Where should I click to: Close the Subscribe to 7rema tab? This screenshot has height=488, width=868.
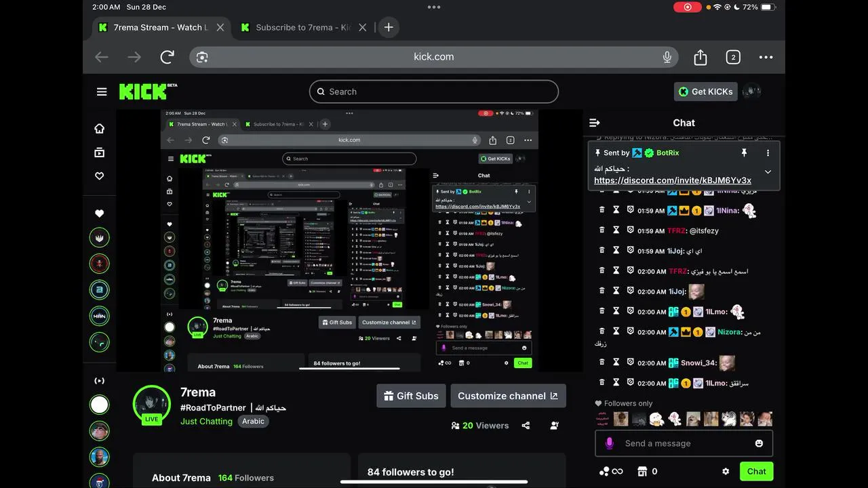362,28
